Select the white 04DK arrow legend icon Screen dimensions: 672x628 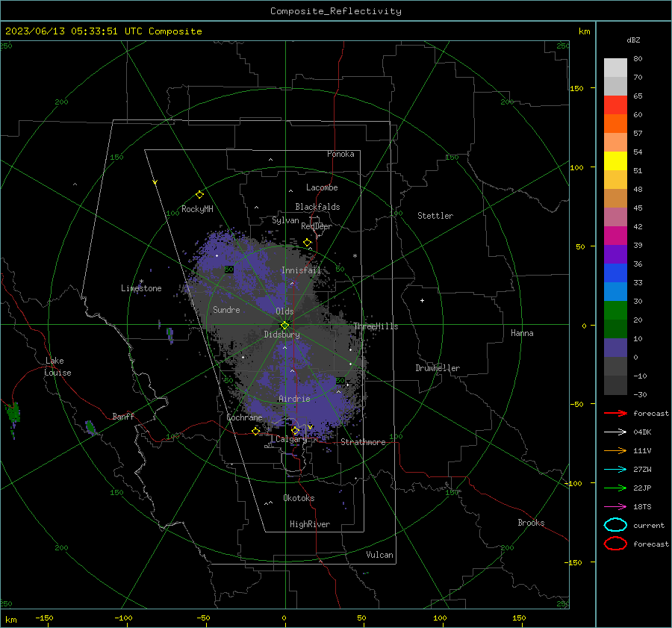[615, 432]
